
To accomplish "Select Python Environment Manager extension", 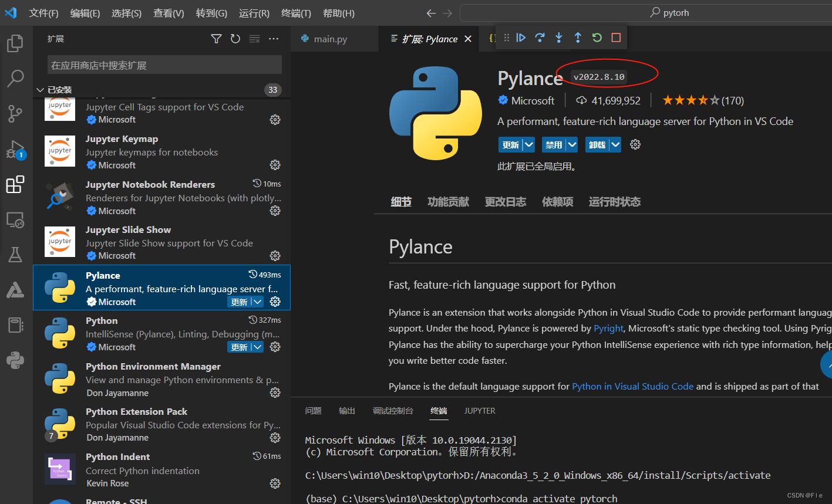I will [x=161, y=380].
